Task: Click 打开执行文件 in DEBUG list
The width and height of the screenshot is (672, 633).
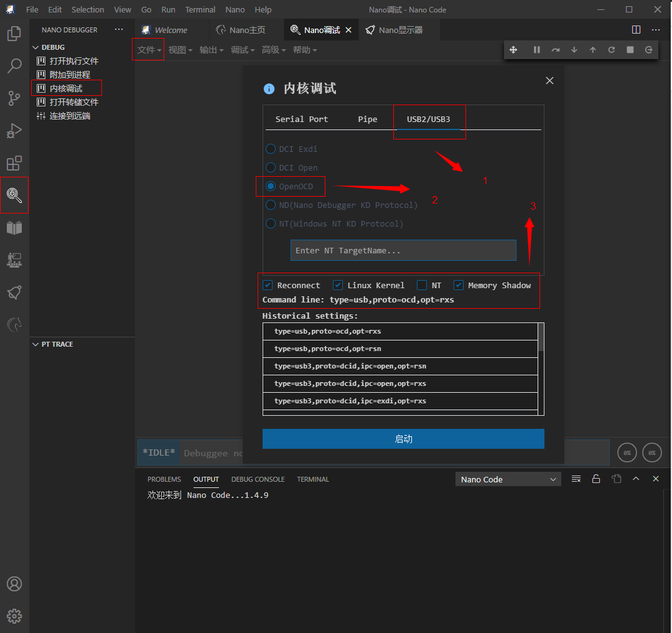Action: pyautogui.click(x=73, y=61)
